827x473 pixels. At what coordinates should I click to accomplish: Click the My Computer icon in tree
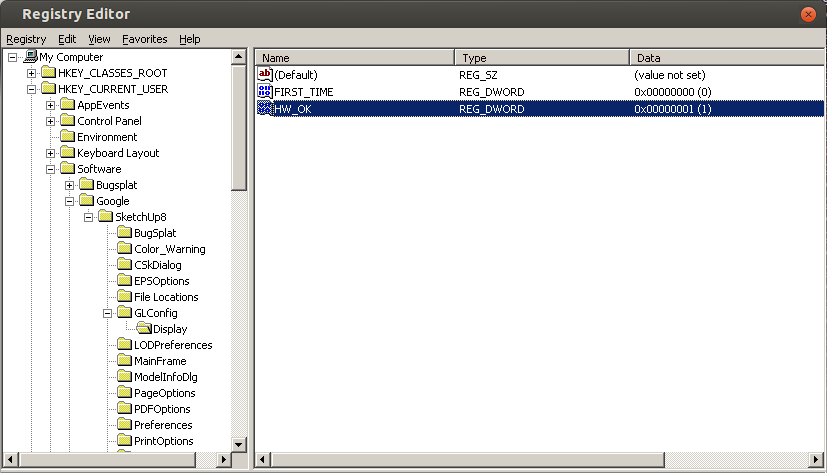[31, 57]
